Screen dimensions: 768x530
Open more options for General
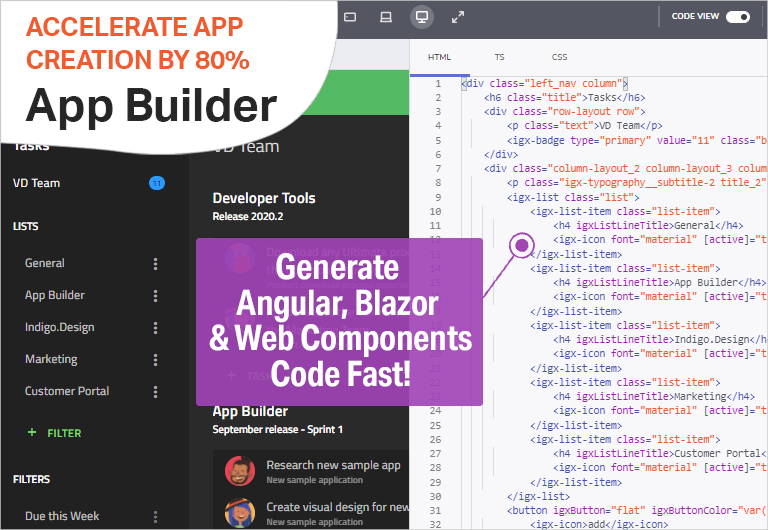tap(155, 264)
